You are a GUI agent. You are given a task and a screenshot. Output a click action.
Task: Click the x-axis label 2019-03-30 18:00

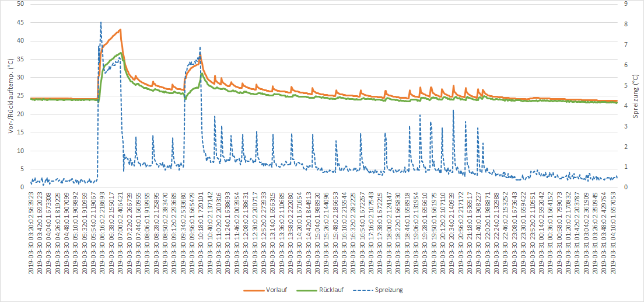(389, 231)
